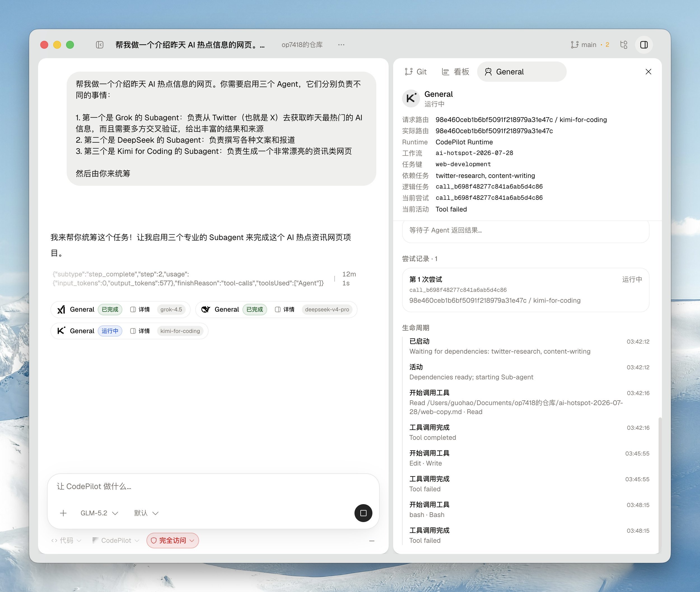
Task: Collapse the left sidebar using title bar icon
Action: pyautogui.click(x=99, y=45)
